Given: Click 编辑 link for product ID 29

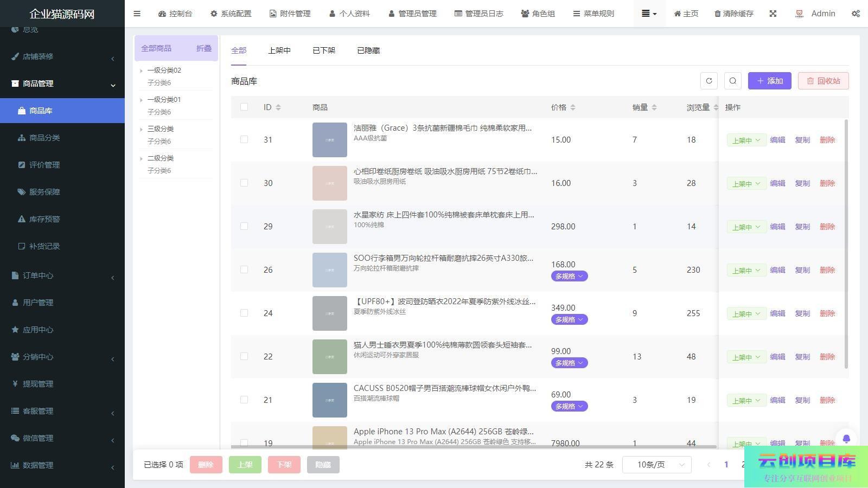Looking at the screenshot, I should coord(777,227).
